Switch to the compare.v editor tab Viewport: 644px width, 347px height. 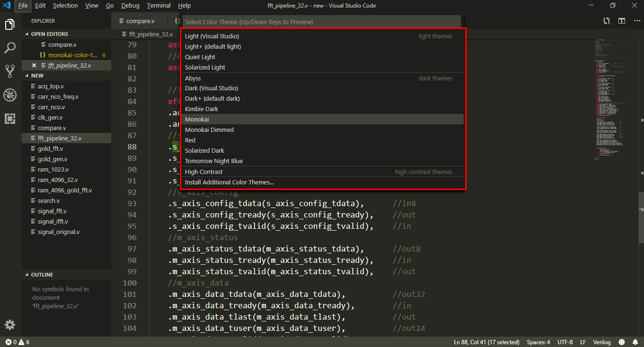click(x=140, y=21)
